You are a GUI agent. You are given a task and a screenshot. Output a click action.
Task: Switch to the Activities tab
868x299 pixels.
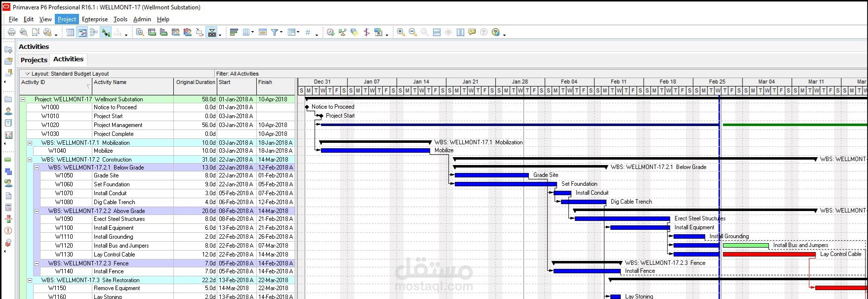[68, 59]
